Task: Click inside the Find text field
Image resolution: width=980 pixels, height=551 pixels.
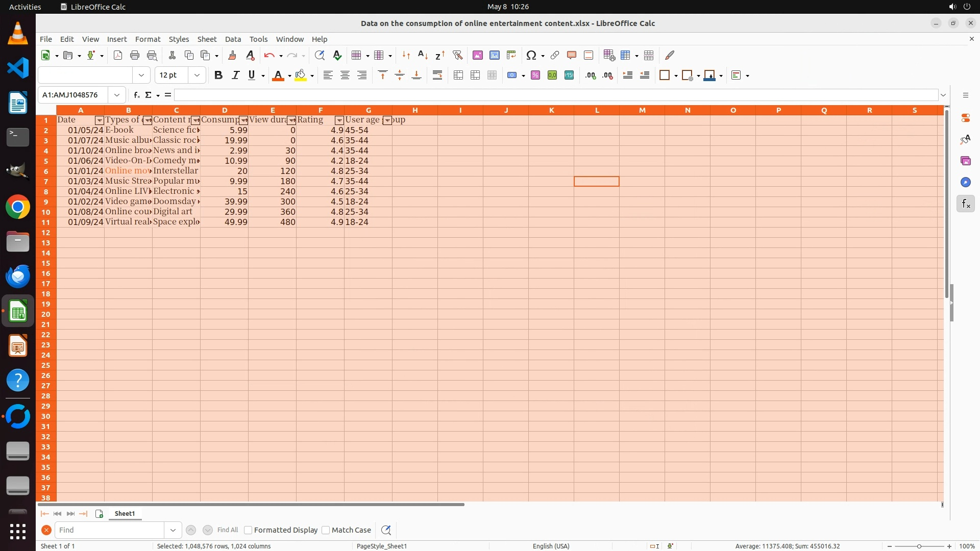Action: 110,530
